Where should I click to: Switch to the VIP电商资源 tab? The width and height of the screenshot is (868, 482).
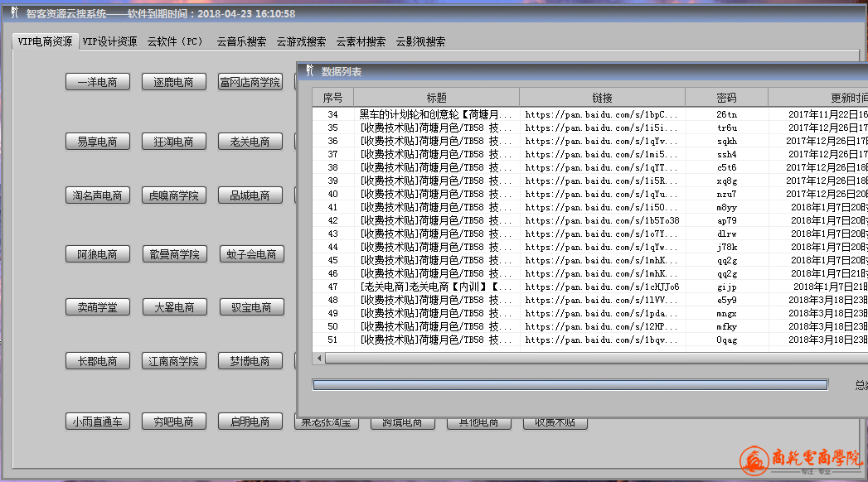click(x=46, y=41)
